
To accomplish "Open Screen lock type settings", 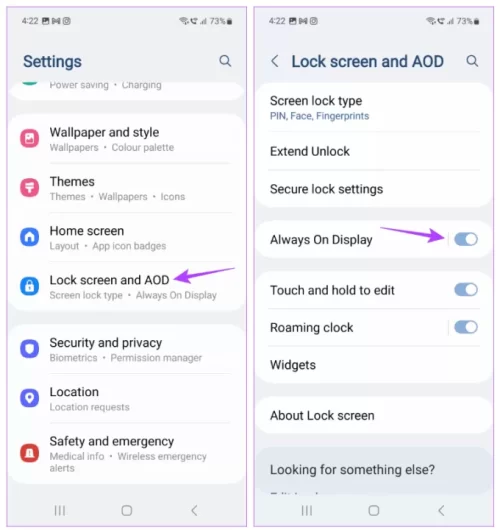I will [x=374, y=108].
